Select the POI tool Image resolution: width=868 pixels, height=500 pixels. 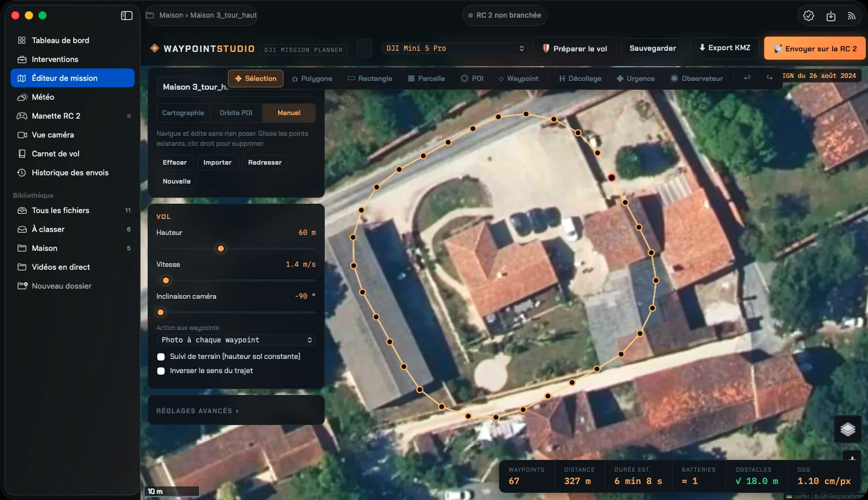472,79
